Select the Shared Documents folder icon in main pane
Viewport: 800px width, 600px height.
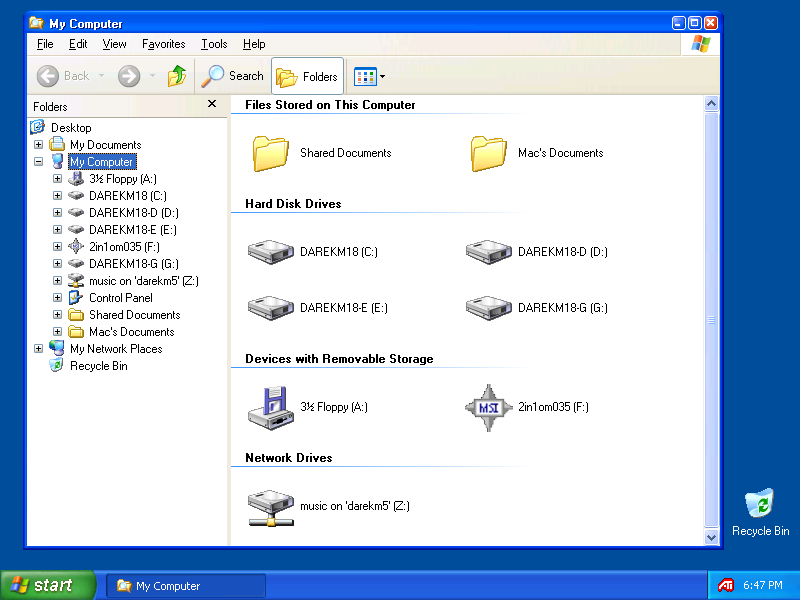(271, 153)
